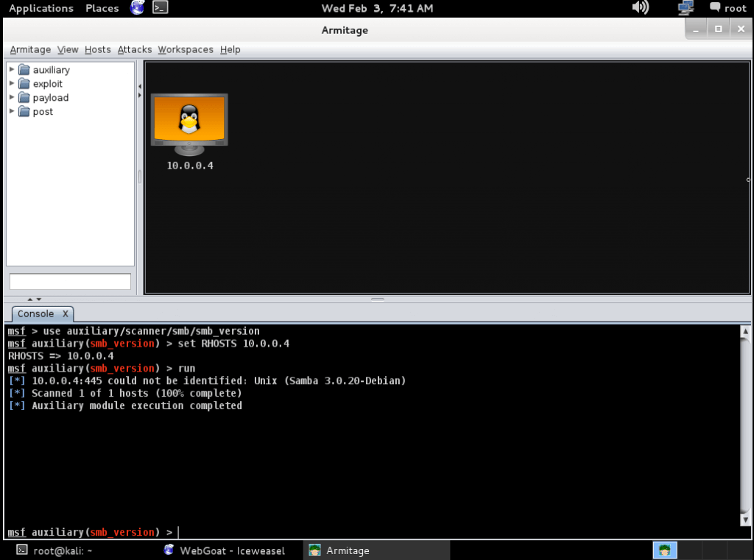The image size is (754, 560).
Task: Select the exploit folder icon
Action: pyautogui.click(x=24, y=84)
